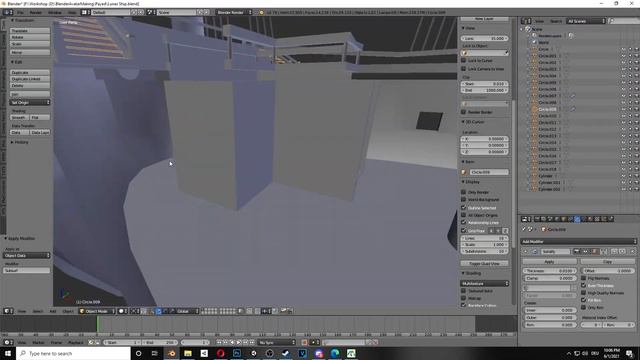The height and width of the screenshot is (360, 640).
Task: Click the play animation button in timeline
Action: 239,342
